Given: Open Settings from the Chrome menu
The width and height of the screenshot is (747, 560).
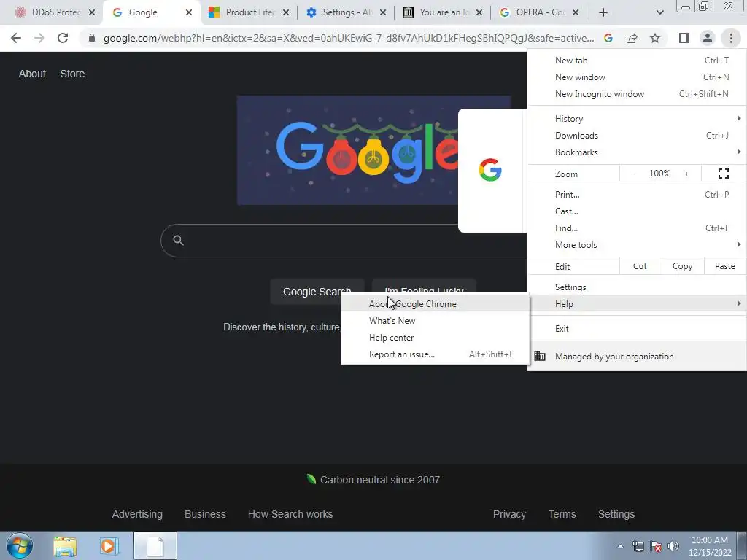Looking at the screenshot, I should coord(637,287).
